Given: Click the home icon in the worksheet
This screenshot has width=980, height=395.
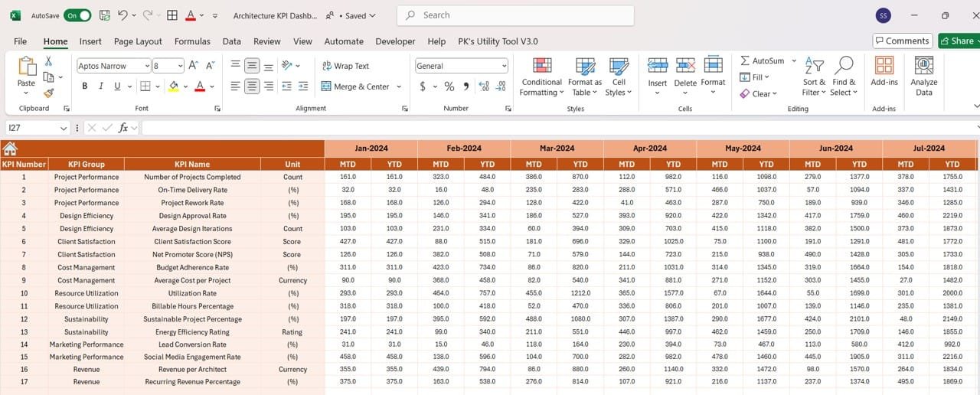Looking at the screenshot, I should (x=10, y=149).
